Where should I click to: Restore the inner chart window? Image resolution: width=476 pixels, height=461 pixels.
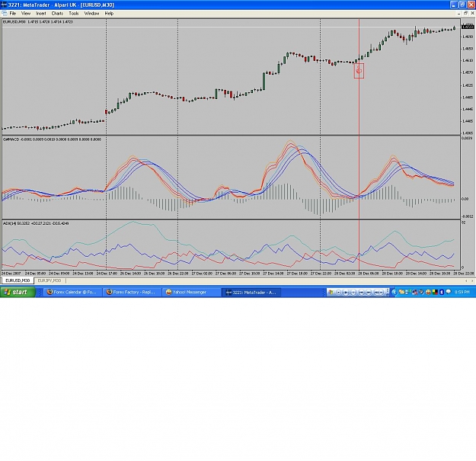click(x=465, y=14)
